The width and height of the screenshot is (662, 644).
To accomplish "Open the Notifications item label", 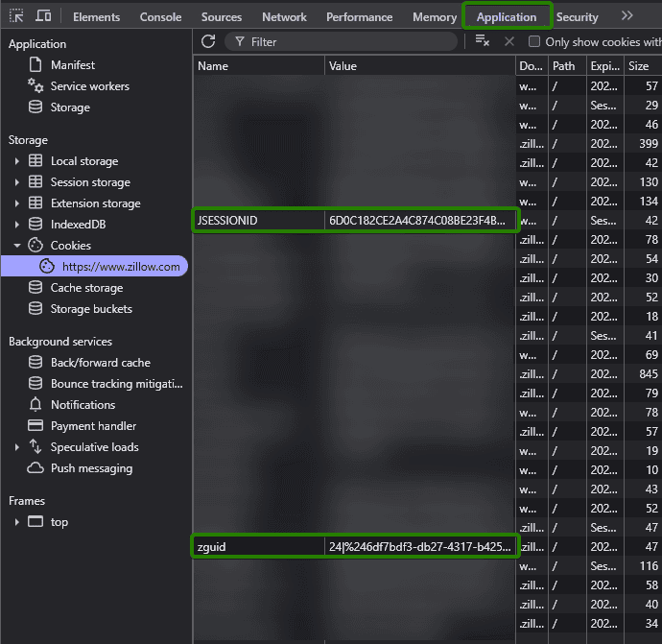I will point(83,405).
